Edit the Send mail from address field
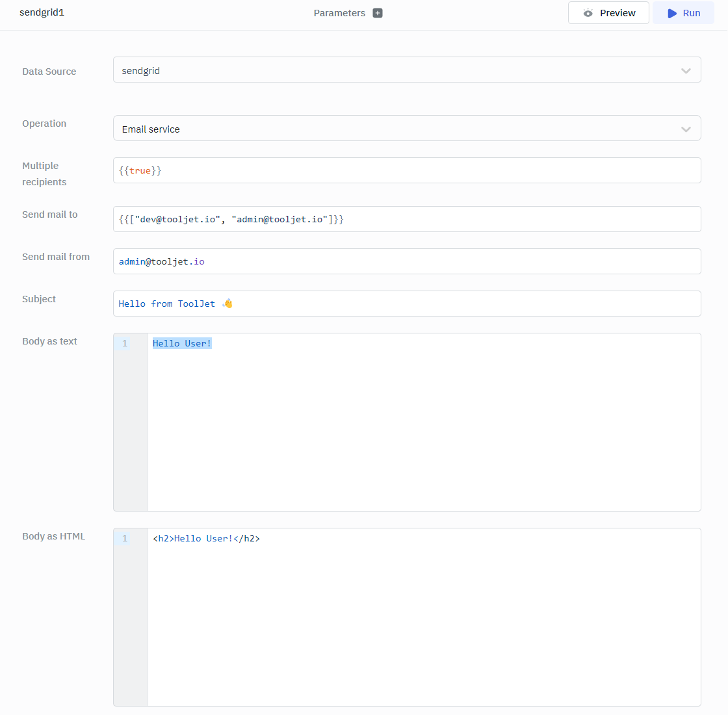Viewport: 728px width, 715px height. [407, 261]
